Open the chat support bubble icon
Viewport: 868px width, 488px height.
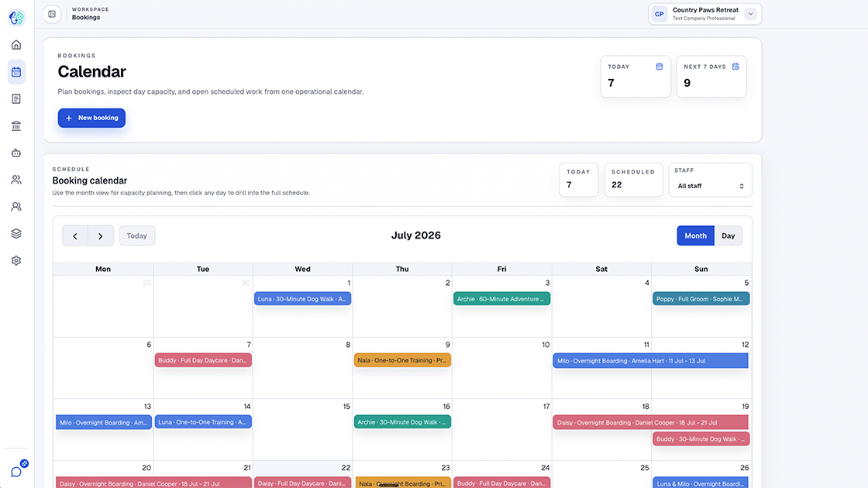pos(16,472)
